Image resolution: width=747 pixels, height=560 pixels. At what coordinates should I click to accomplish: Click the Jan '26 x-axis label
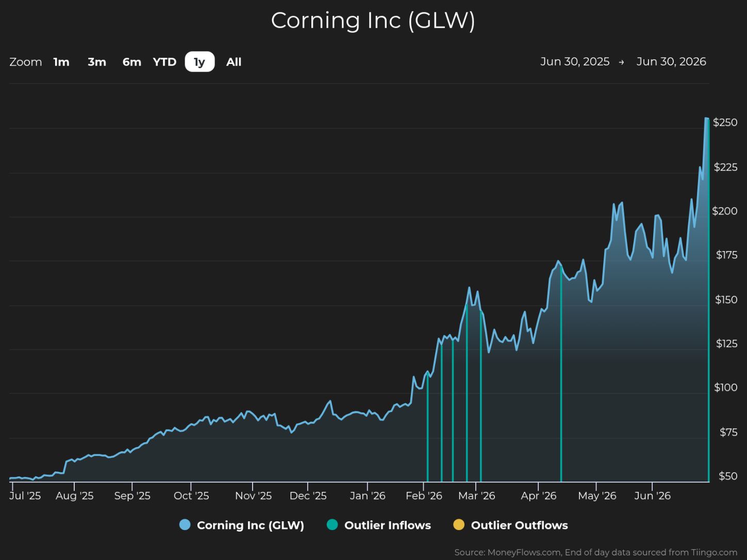coord(368,496)
